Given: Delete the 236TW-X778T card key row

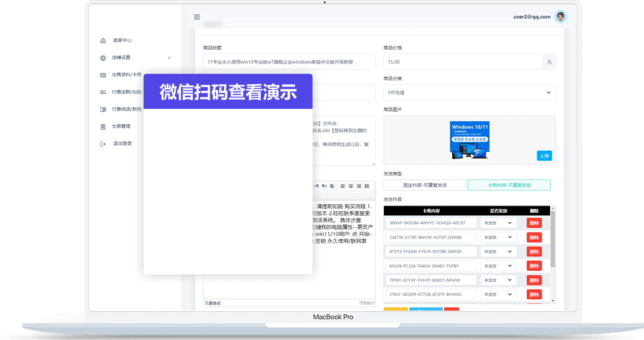Looking at the screenshot, I should (x=534, y=237).
